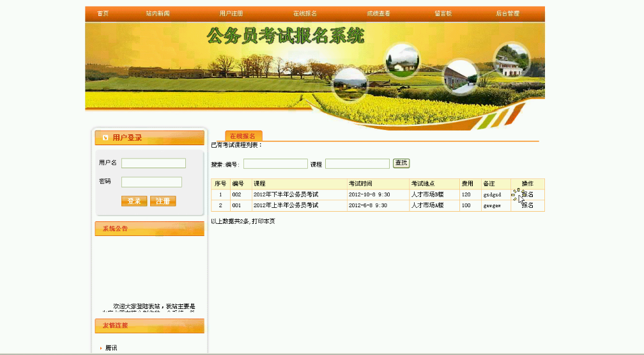Viewport: 644px width, 355px height.
Task: Focus the 密码 input field
Action: pyautogui.click(x=151, y=182)
